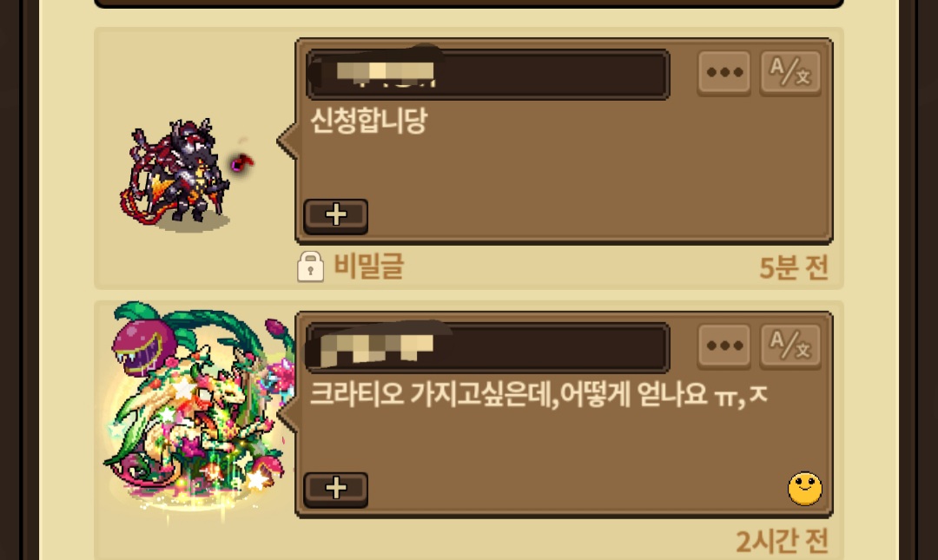The image size is (938, 560).
Task: Tap the yellow smiley emoji reaction
Action: tap(804, 489)
